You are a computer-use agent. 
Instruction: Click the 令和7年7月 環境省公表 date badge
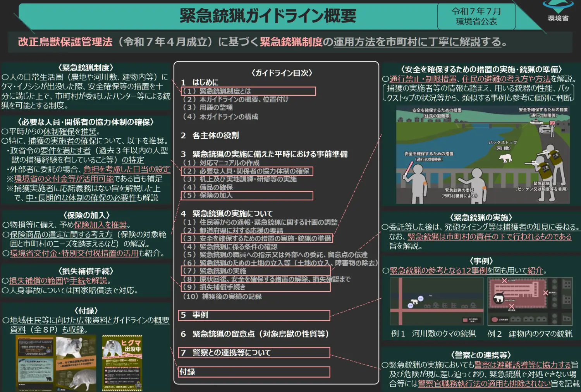point(476,16)
